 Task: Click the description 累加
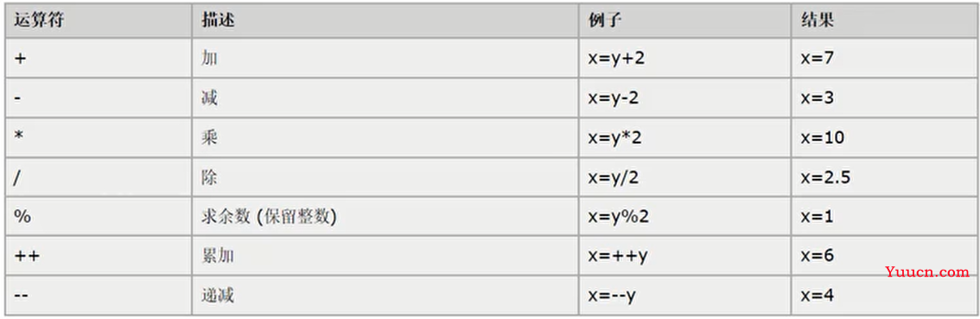218,256
